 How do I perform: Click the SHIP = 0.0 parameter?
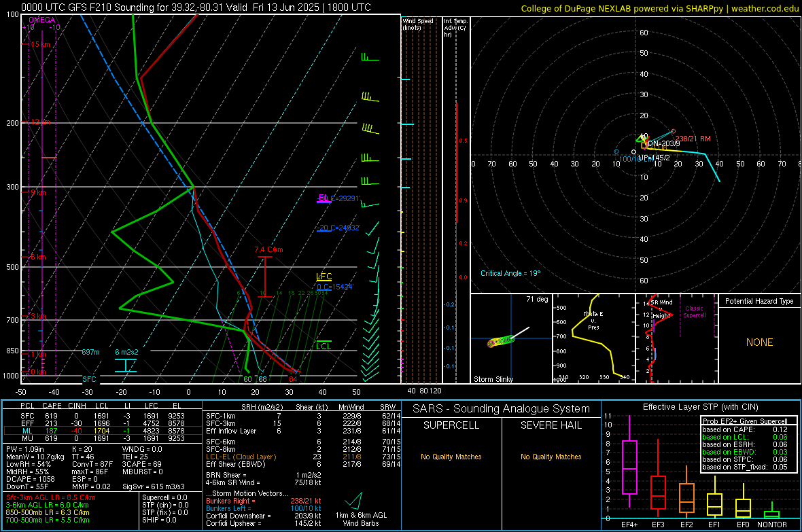(159, 520)
